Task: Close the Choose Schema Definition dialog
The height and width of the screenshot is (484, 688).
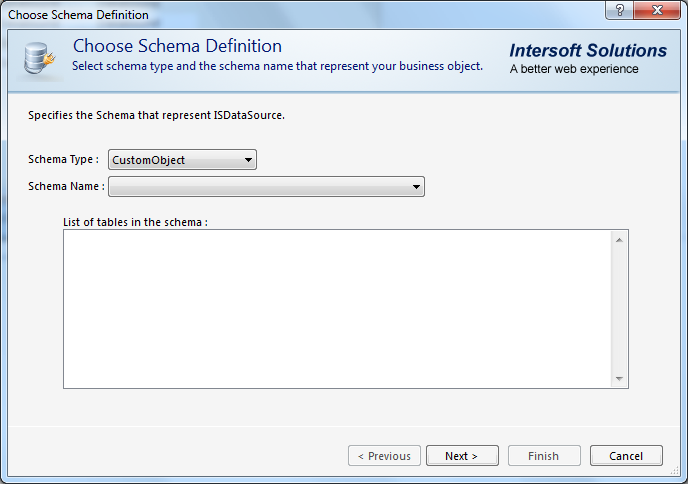Action: [x=656, y=11]
